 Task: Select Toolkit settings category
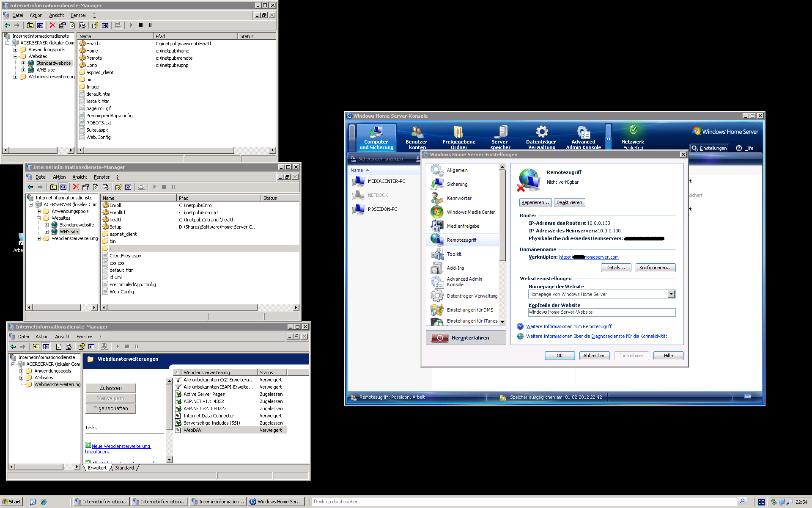[x=454, y=254]
